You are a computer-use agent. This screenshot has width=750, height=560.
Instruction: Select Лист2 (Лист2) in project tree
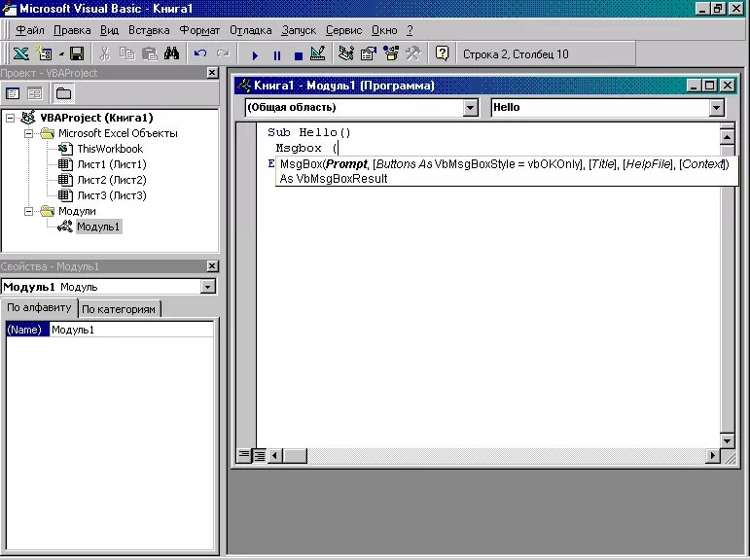[x=112, y=180]
